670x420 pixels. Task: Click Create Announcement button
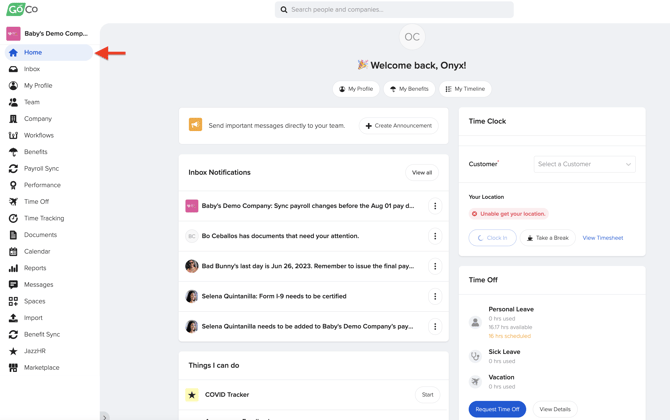pos(398,126)
